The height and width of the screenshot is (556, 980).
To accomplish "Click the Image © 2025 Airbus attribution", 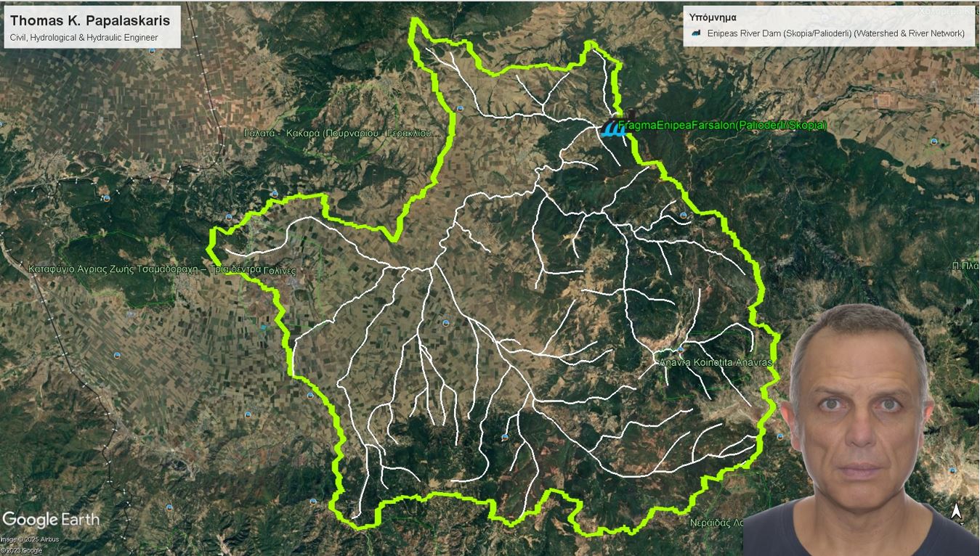I will (x=30, y=539).
